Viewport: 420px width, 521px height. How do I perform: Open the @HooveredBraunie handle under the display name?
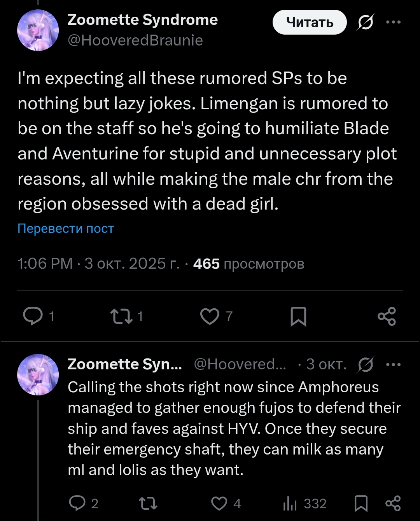coord(135,40)
